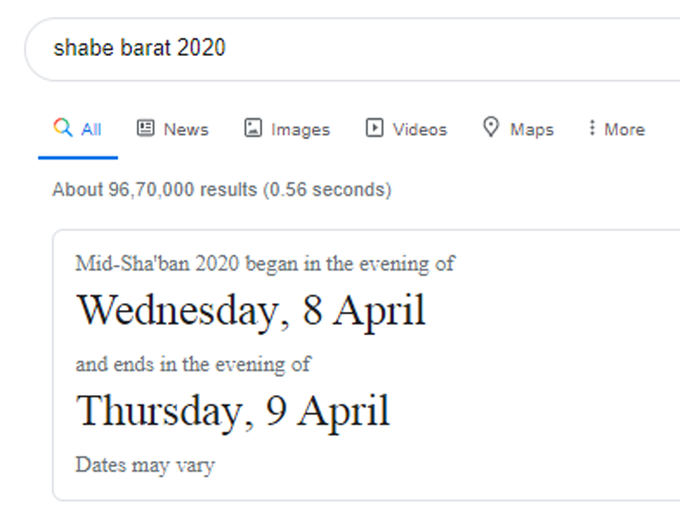Click the colorful magnifier icon beside All

[63, 128]
